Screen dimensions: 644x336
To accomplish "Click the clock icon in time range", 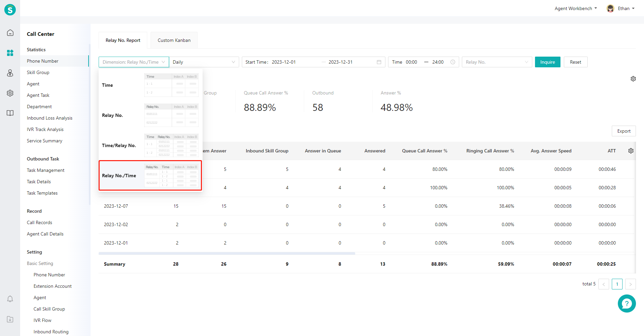I will tap(453, 62).
